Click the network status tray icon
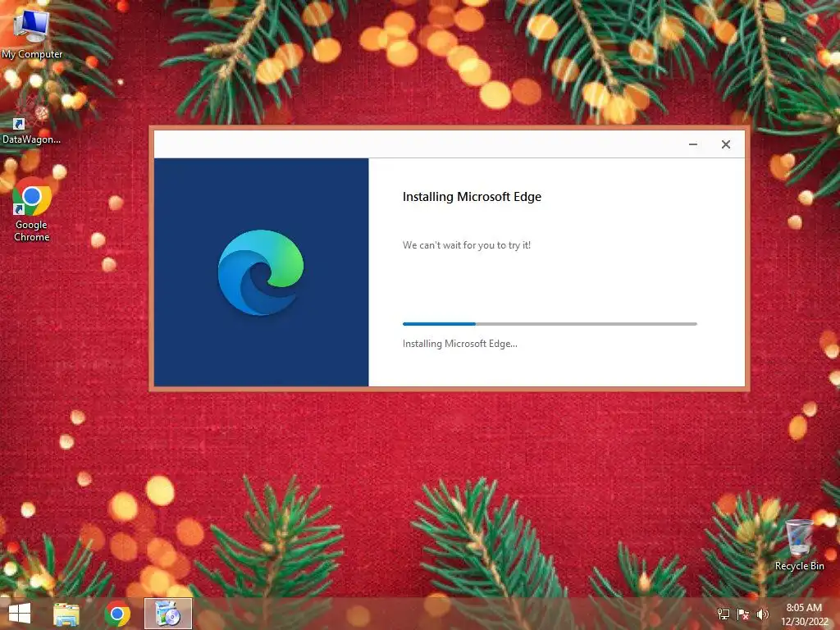 (724, 614)
